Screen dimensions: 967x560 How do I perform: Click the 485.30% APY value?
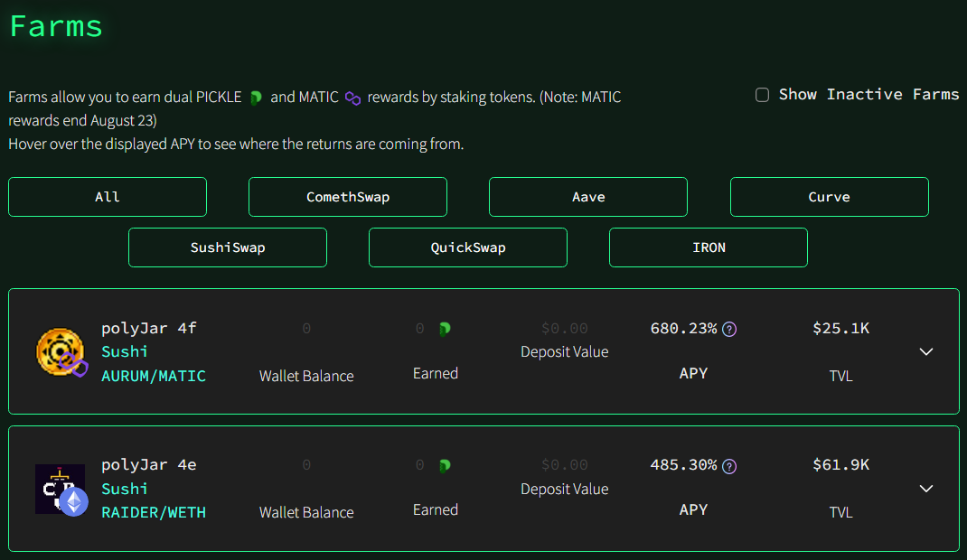684,465
